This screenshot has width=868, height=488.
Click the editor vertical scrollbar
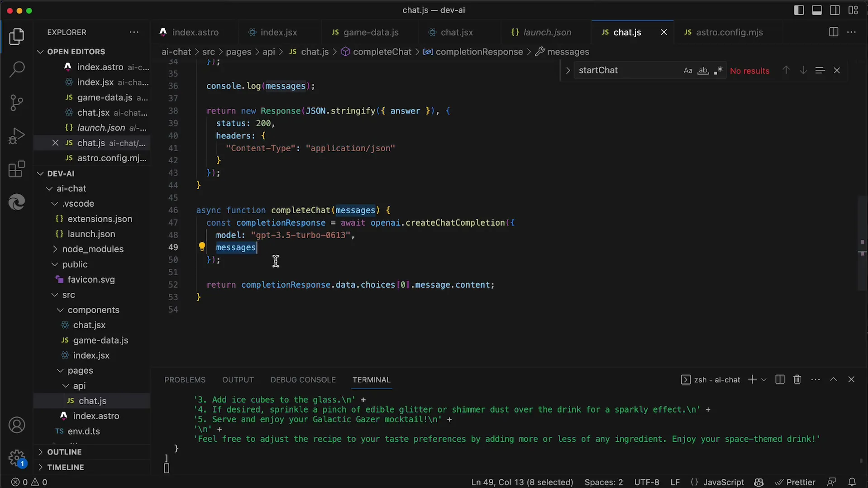click(863, 243)
